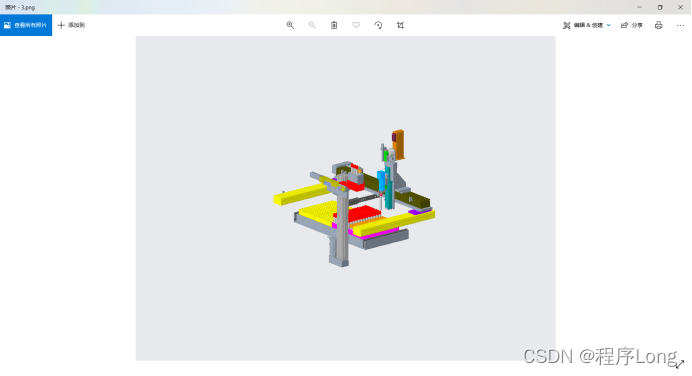
Task: Enter full screen with the expand arrows
Action: [x=679, y=364]
